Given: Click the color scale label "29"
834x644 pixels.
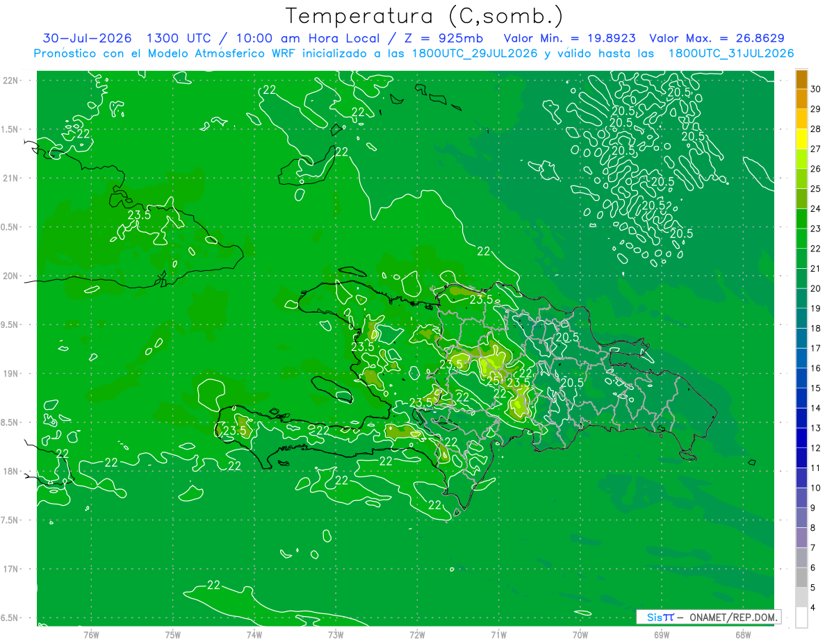Looking at the screenshot, I should click(816, 109).
